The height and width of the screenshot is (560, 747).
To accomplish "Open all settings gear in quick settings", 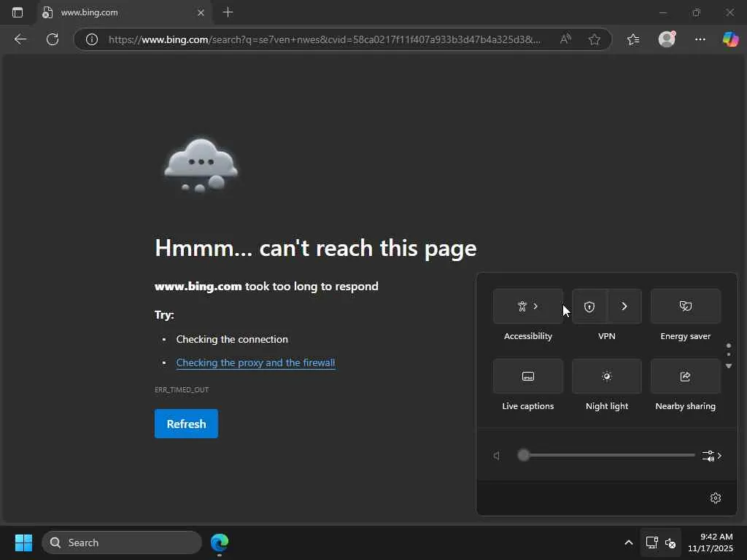I will click(716, 498).
